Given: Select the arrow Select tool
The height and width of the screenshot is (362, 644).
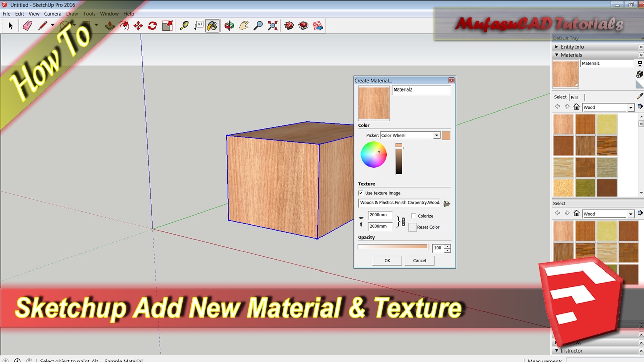Looking at the screenshot, I should pos(11,26).
